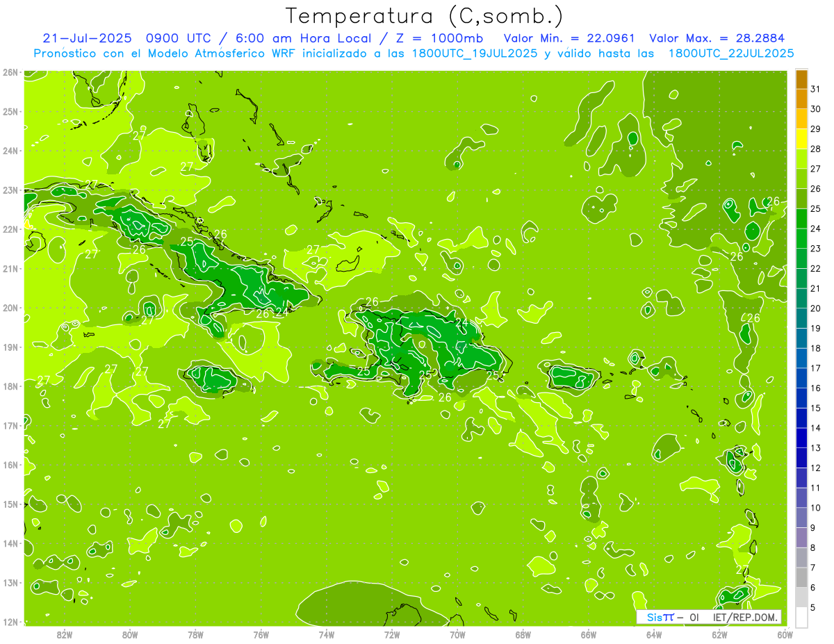This screenshot has width=834, height=644.
Task: Click the "60W" longitude axis label
Action: click(x=785, y=634)
